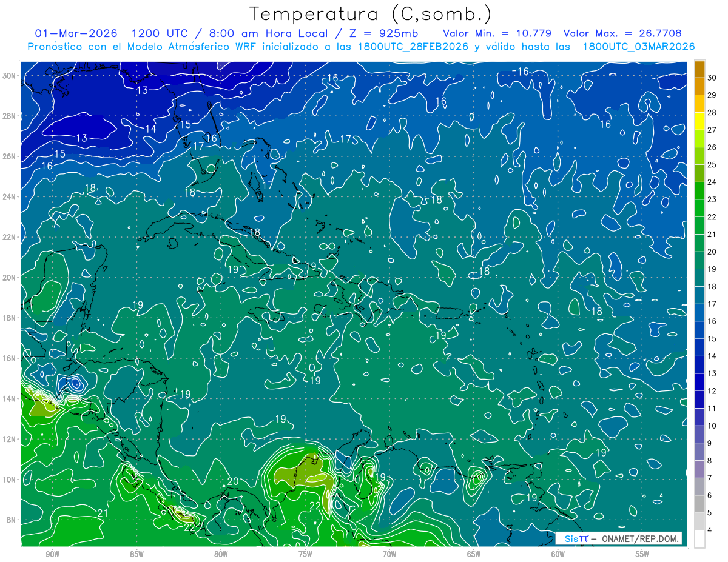728x562 pixels.
Task: Click the 16N latitude axis label
Action: pyautogui.click(x=10, y=358)
